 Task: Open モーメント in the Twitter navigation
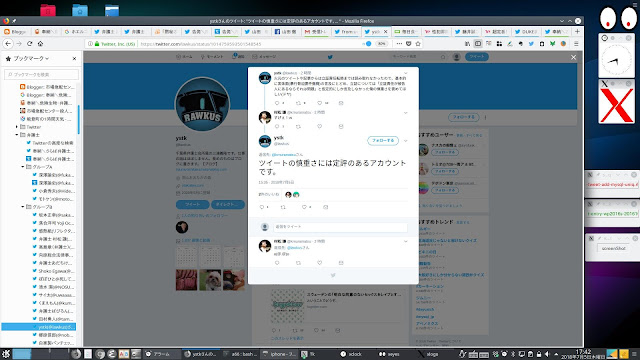click(x=212, y=57)
